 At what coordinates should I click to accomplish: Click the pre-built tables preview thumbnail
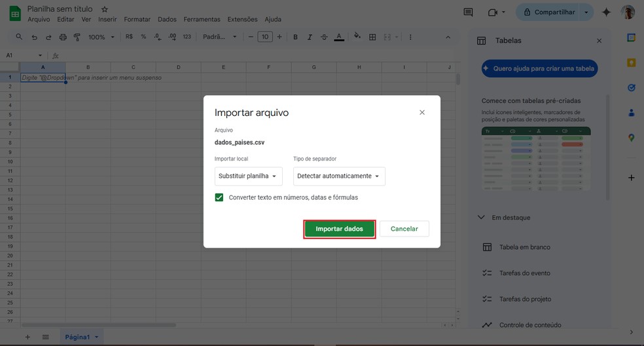pos(536,159)
